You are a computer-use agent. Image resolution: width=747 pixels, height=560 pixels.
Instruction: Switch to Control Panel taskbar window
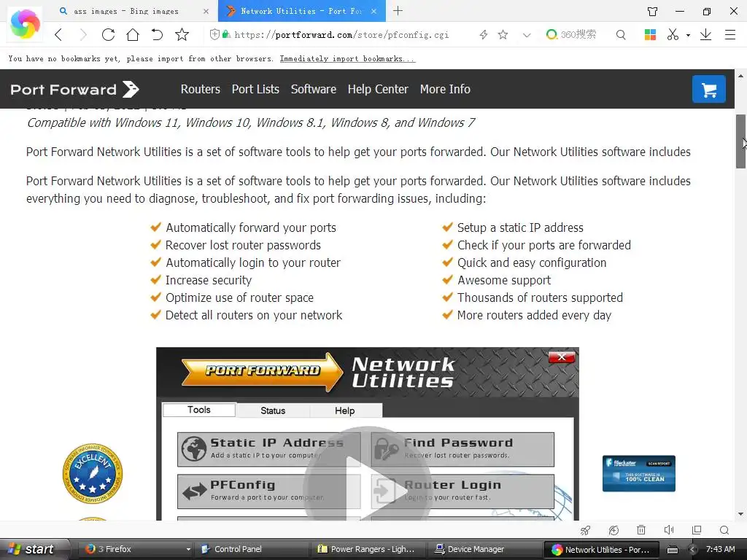252,549
